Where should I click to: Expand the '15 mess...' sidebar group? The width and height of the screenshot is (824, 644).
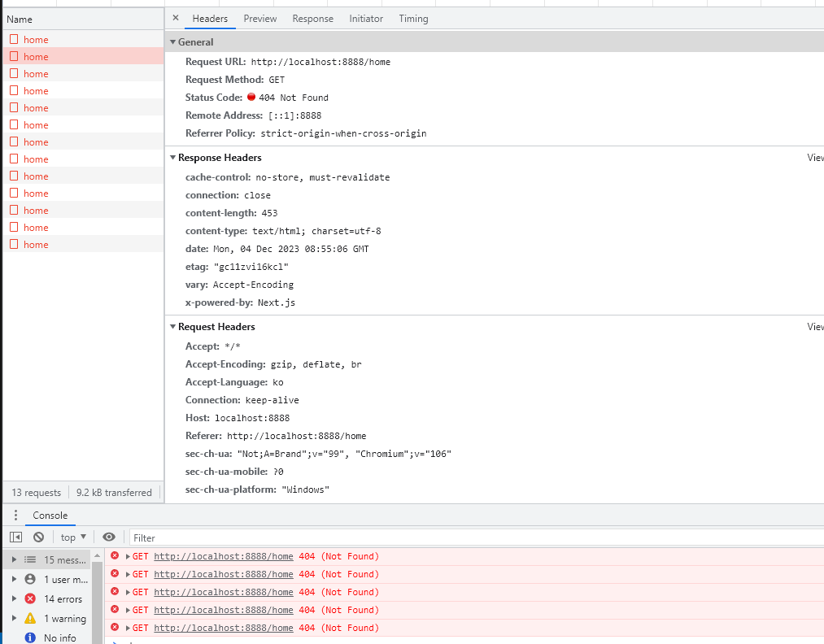pyautogui.click(x=14, y=560)
